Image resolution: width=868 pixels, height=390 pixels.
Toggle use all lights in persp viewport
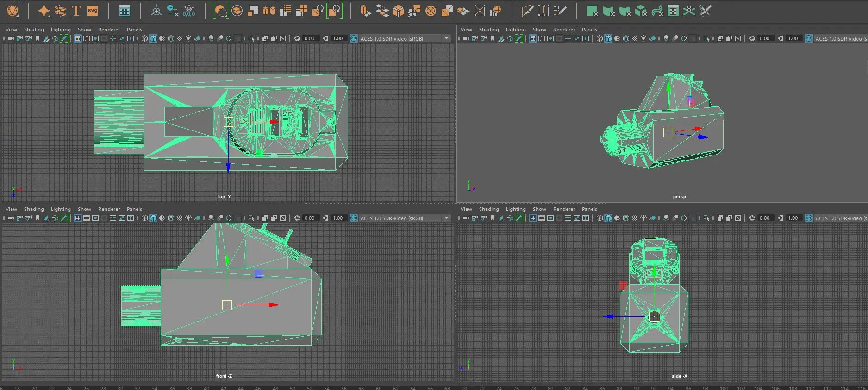click(x=643, y=38)
